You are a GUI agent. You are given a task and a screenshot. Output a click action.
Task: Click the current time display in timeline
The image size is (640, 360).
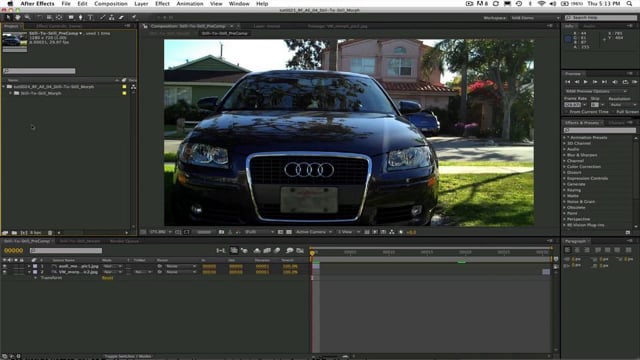[x=13, y=251]
